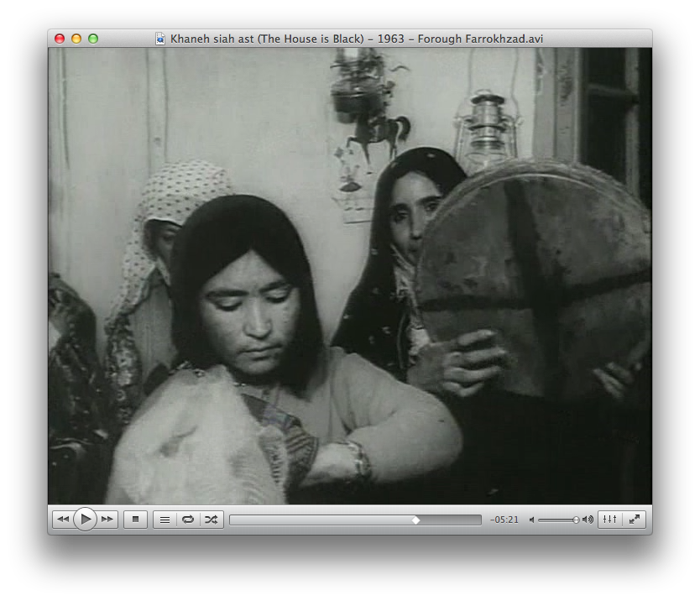Viewport: 700px width, 601px height.
Task: Skip forward with the fast-forward button
Action: tap(107, 520)
